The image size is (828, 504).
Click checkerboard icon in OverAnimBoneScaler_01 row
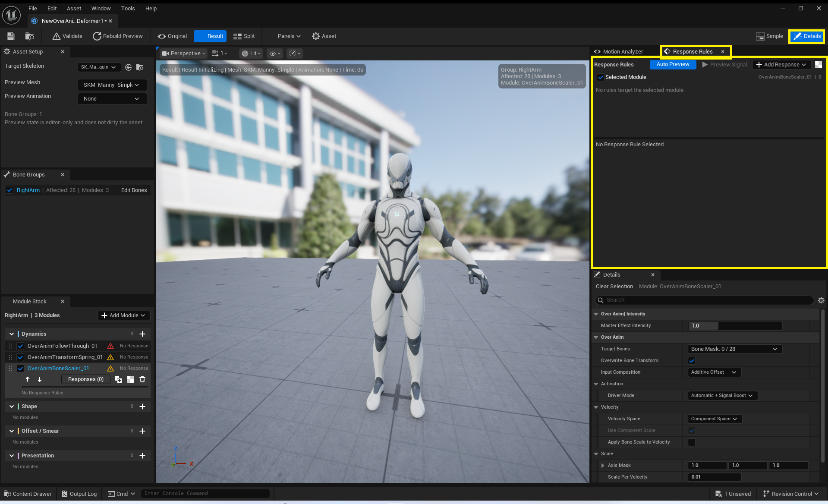point(130,379)
